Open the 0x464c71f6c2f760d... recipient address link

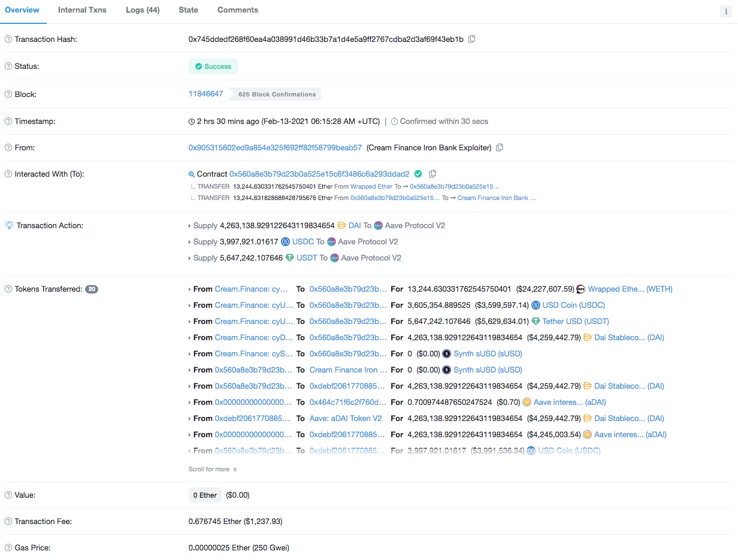348,402
